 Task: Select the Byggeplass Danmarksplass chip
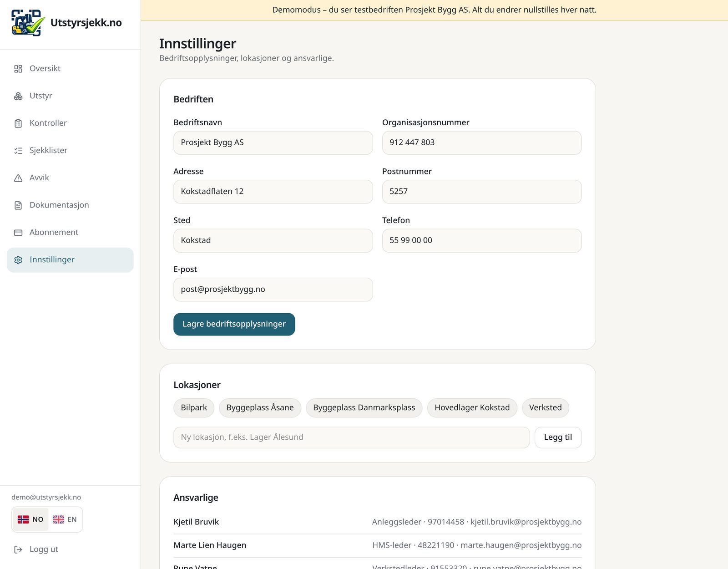pyautogui.click(x=364, y=408)
